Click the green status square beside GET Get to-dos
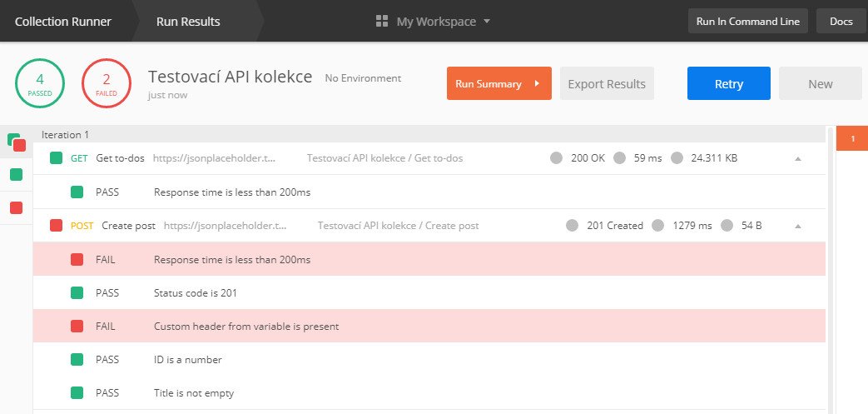Image resolution: width=868 pixels, height=414 pixels. tap(56, 158)
